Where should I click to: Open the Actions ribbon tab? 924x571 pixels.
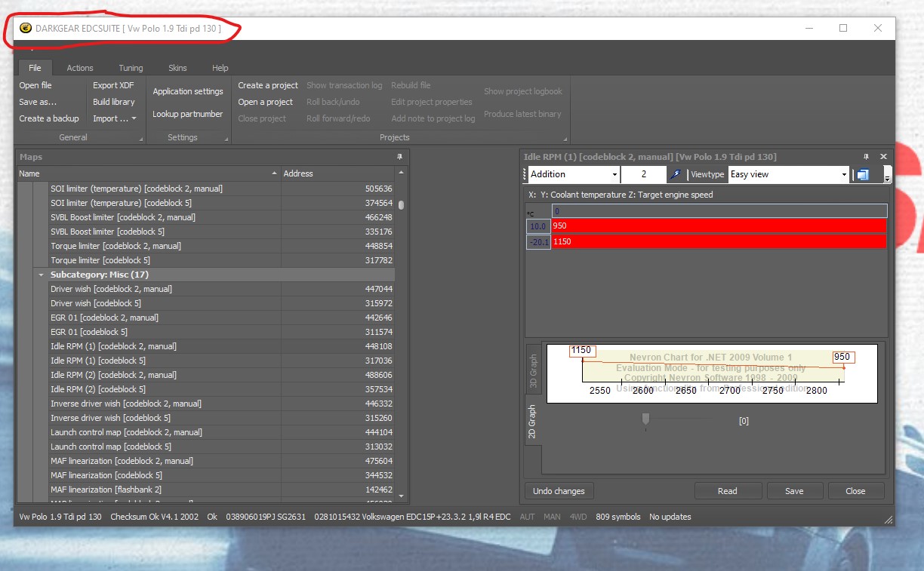coord(80,68)
